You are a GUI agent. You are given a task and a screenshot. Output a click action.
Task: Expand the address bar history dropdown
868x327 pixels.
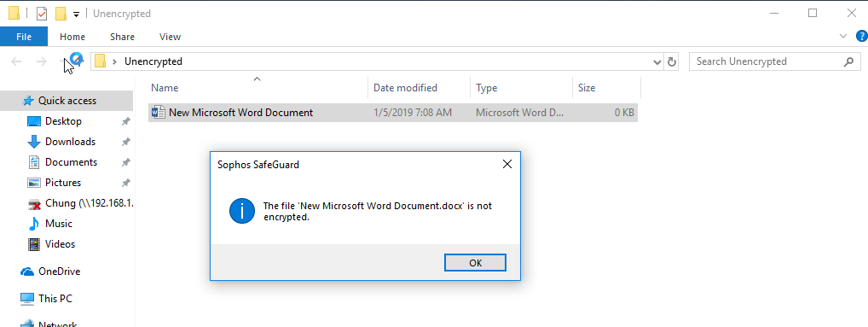(x=657, y=61)
